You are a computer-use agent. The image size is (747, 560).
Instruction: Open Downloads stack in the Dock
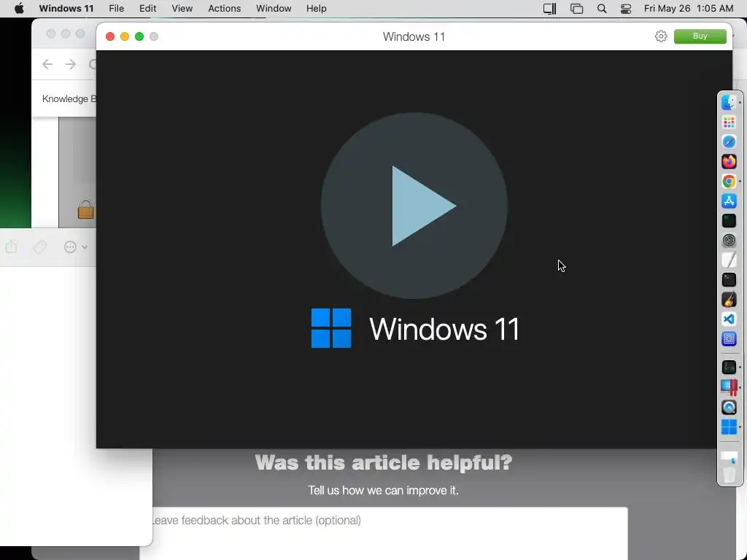tap(729, 457)
